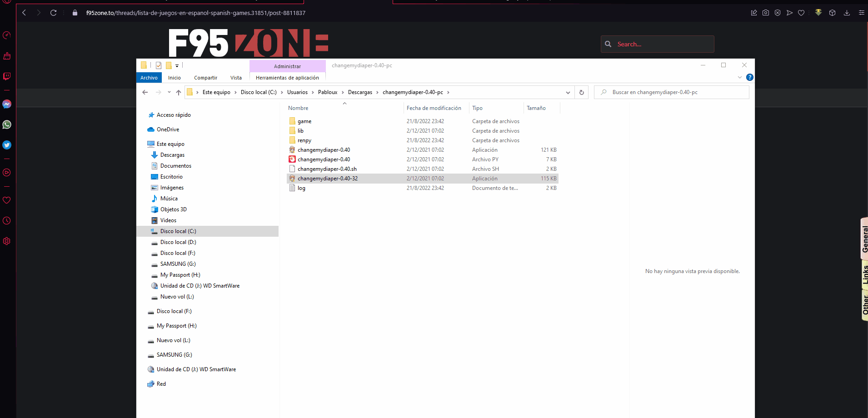Click the Pabloux breadcrumb in the path bar
Image resolution: width=868 pixels, height=418 pixels.
(x=327, y=92)
